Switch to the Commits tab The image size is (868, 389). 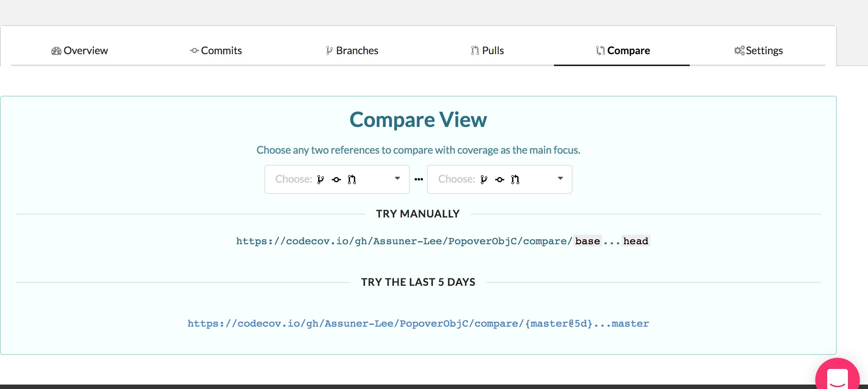tap(215, 50)
